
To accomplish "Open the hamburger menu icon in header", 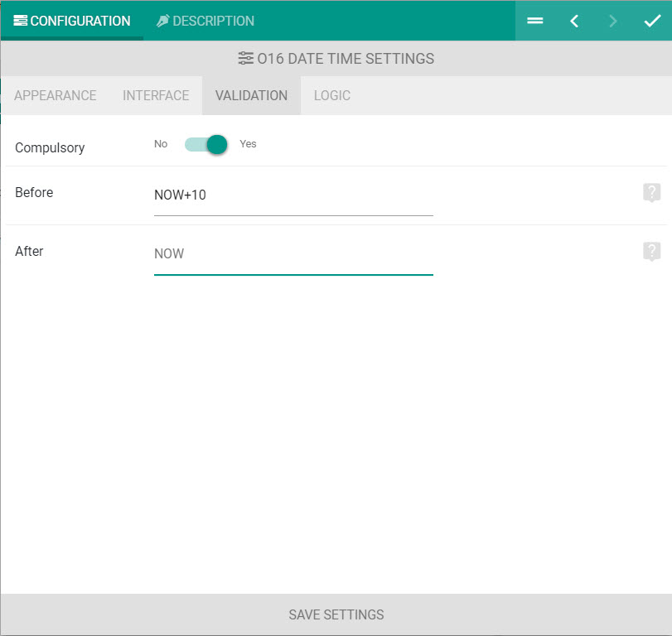I will 534,21.
